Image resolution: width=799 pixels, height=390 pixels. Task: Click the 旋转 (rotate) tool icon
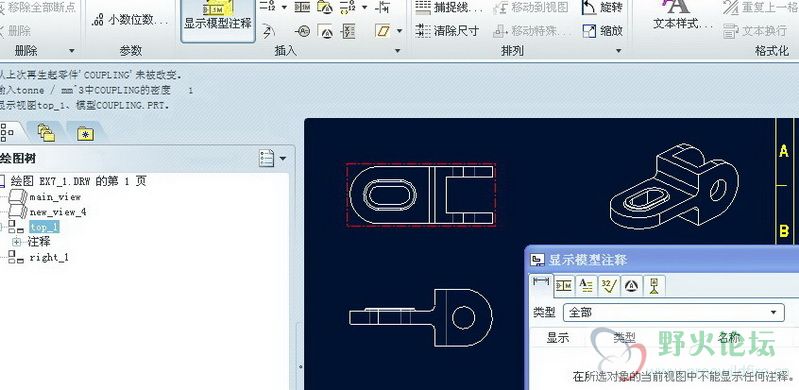589,8
